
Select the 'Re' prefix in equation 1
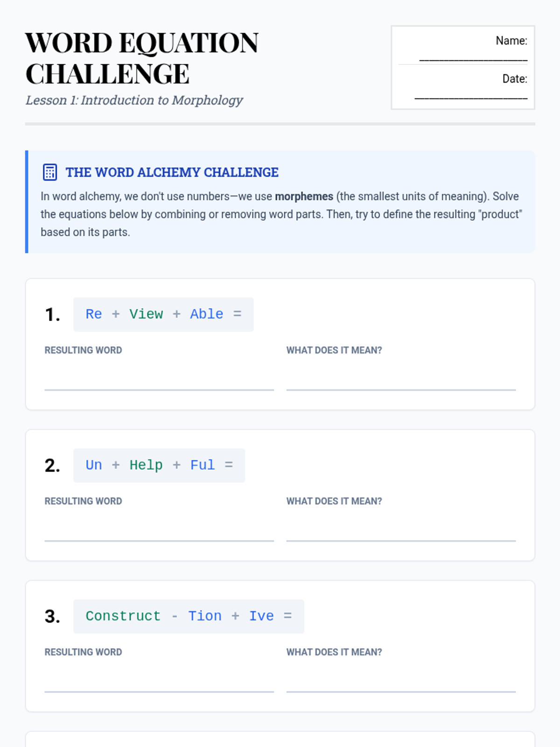pyautogui.click(x=94, y=314)
